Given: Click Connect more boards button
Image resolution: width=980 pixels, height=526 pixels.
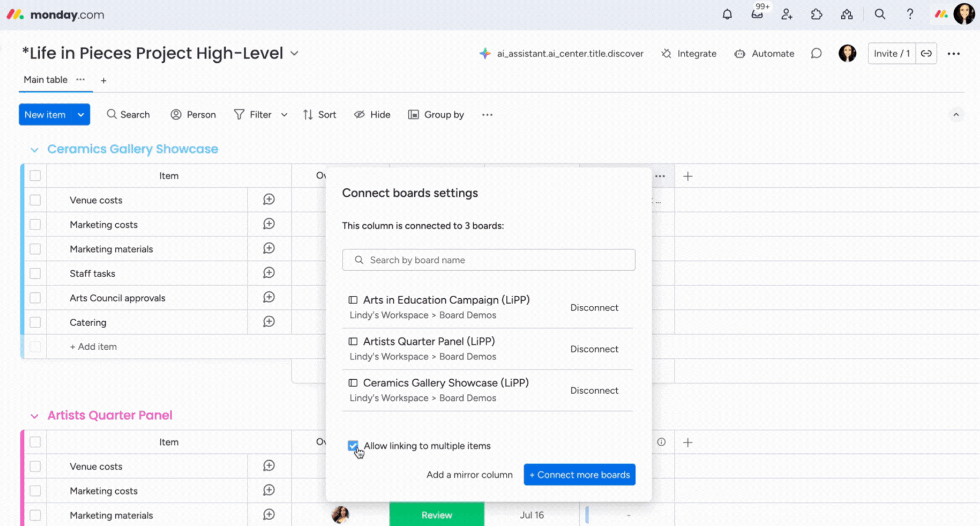Looking at the screenshot, I should click(579, 474).
